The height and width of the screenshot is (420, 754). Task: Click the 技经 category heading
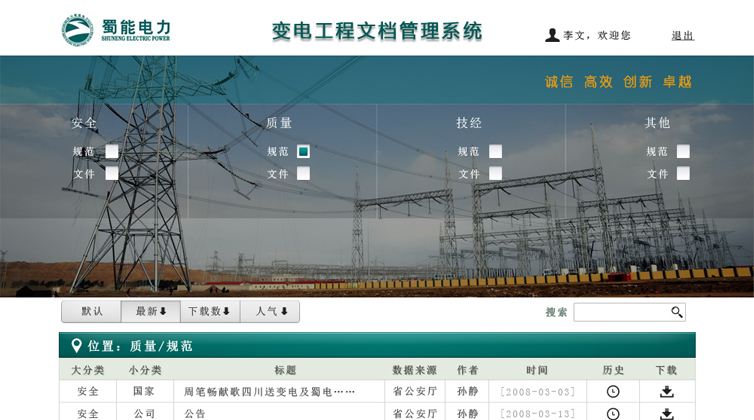(469, 123)
